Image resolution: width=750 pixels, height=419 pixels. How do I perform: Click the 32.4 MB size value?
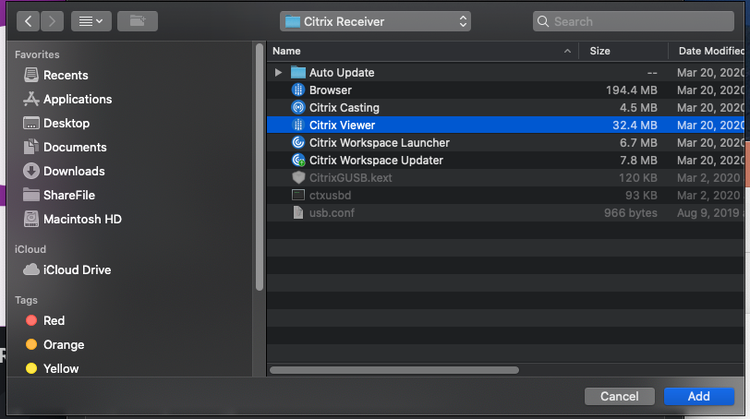[635, 125]
